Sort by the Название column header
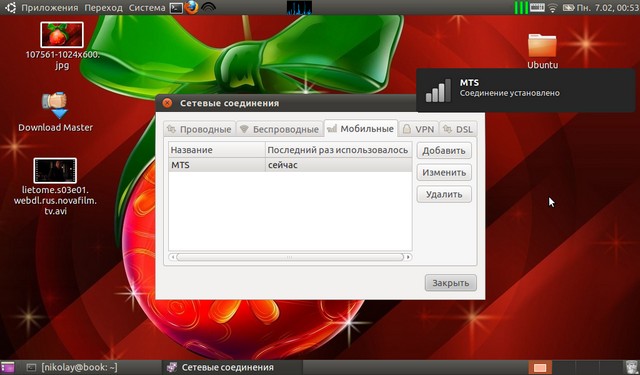The width and height of the screenshot is (640, 375). coord(217,150)
